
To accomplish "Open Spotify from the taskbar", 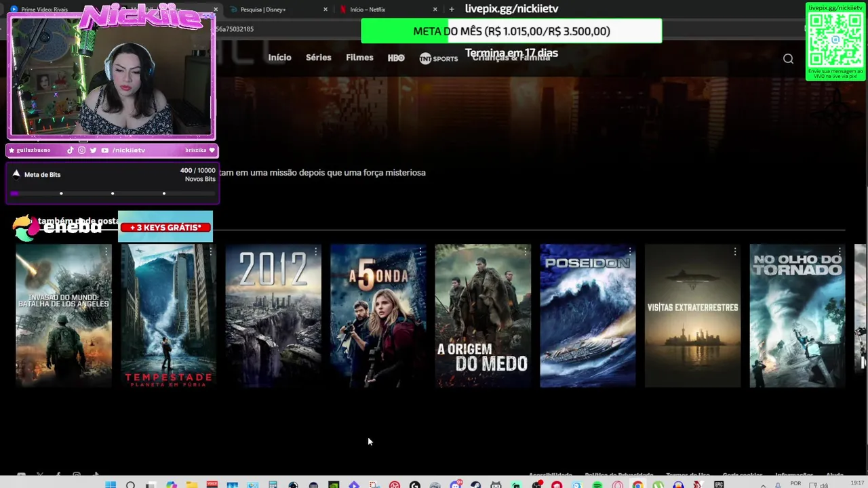I will tap(597, 485).
